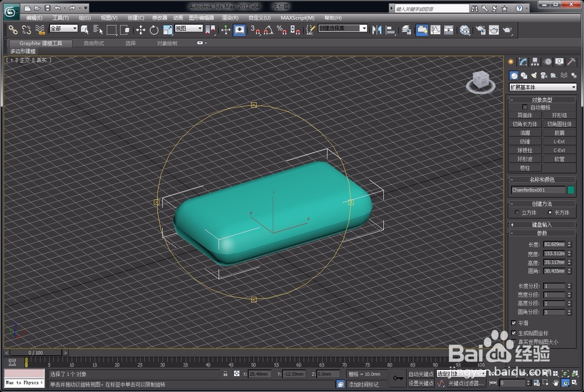The width and height of the screenshot is (584, 392).
Task: Activate the Select and Move tool
Action: click(x=140, y=30)
